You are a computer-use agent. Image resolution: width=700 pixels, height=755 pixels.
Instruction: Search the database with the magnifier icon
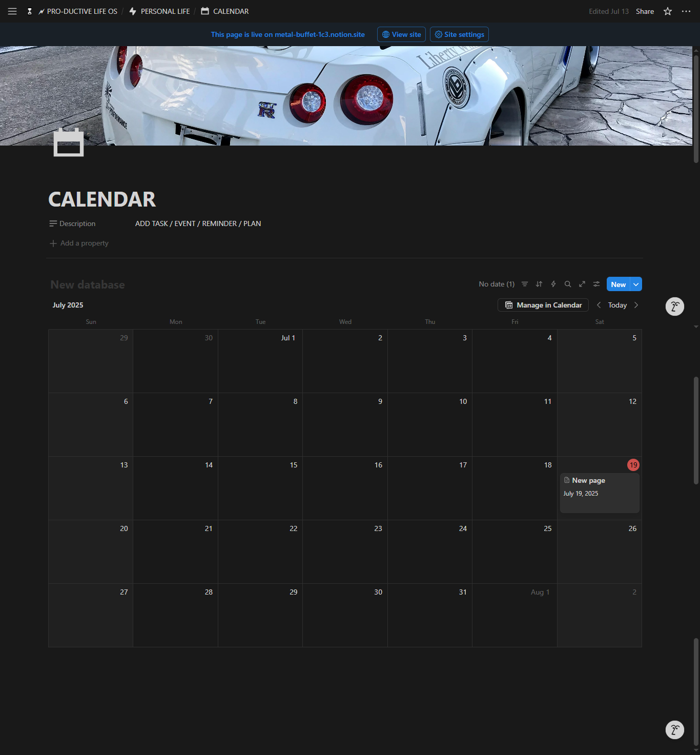point(568,284)
